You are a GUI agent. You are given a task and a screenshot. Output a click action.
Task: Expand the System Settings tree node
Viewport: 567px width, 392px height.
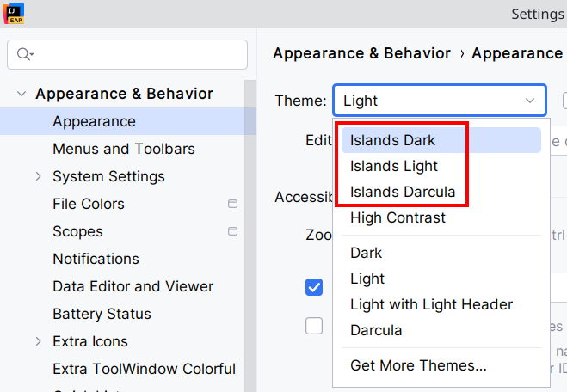click(38, 176)
